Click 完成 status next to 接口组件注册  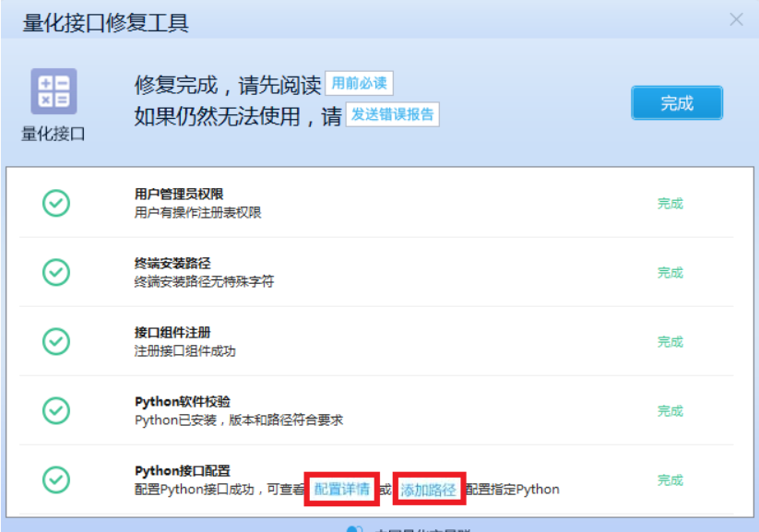670,341
